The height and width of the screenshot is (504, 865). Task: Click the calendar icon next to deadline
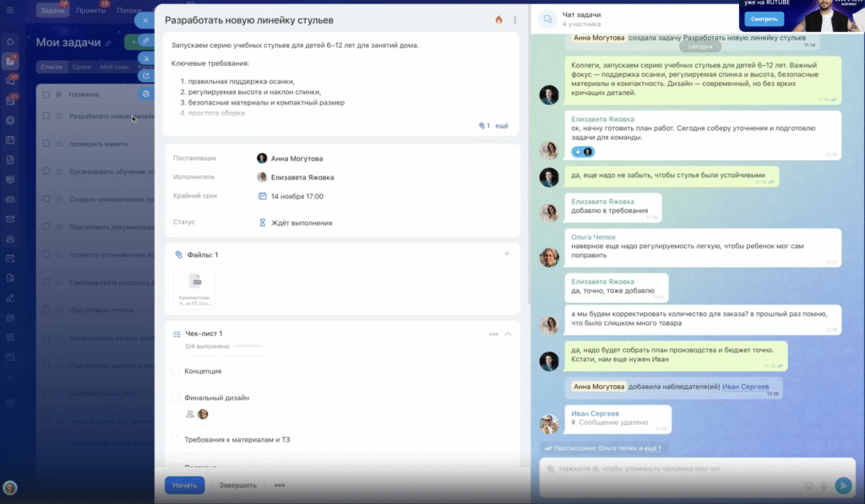coord(263,196)
